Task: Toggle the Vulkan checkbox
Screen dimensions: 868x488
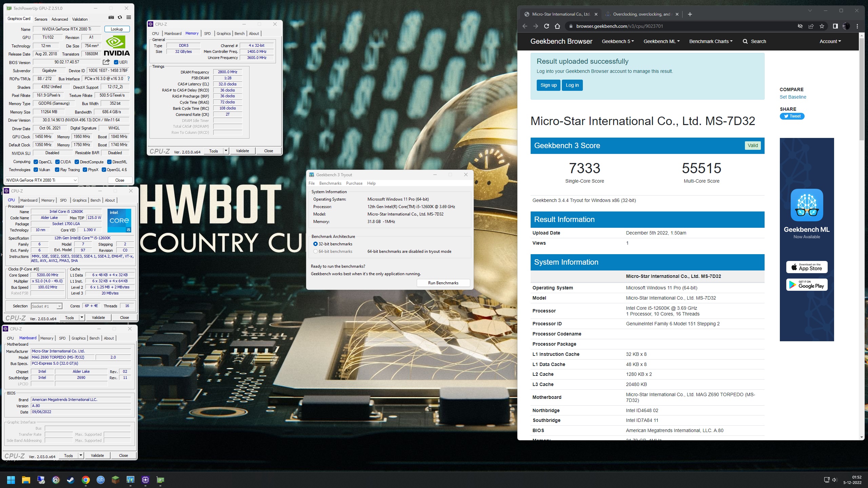Action: pyautogui.click(x=36, y=170)
